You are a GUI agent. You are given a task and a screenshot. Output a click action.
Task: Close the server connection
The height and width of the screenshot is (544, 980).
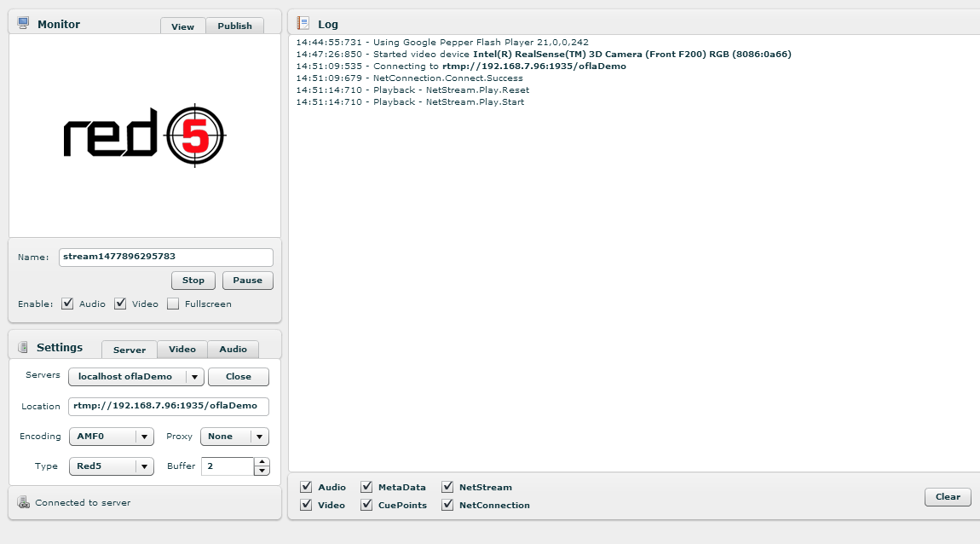tap(238, 376)
